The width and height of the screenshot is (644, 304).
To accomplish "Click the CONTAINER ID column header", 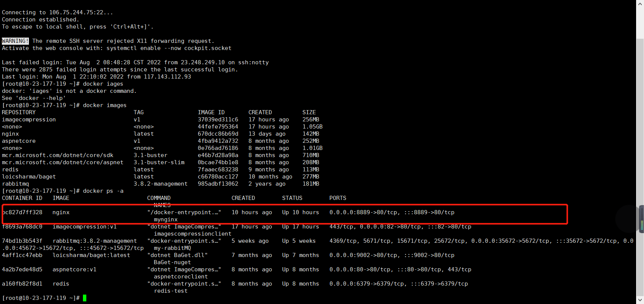I will click(22, 198).
